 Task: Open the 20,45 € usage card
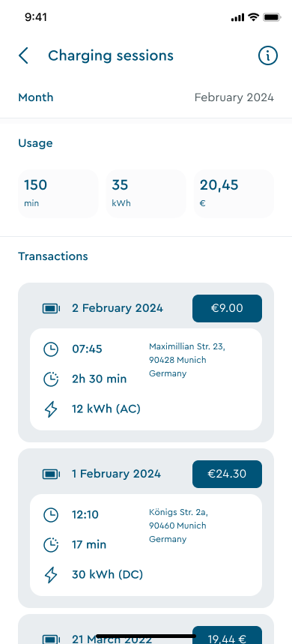click(x=234, y=193)
